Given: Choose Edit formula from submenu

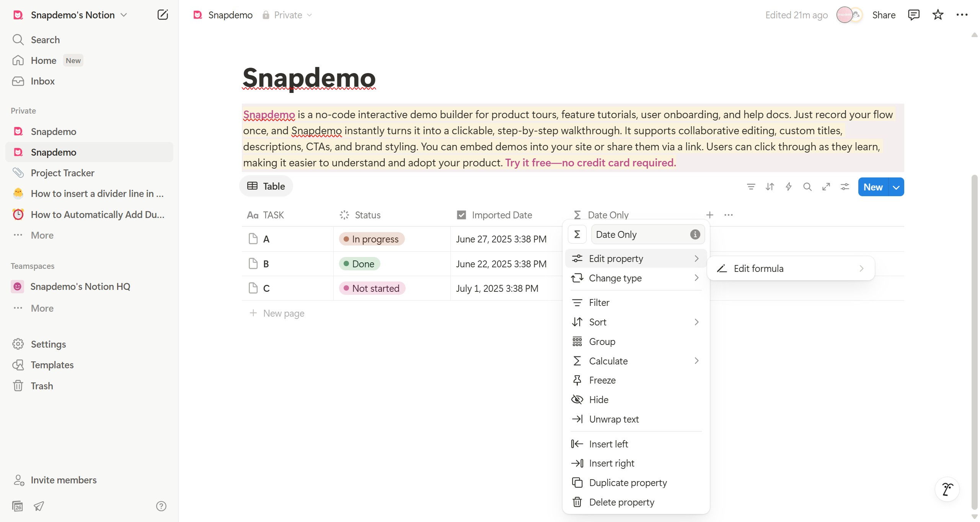Looking at the screenshot, I should 791,268.
